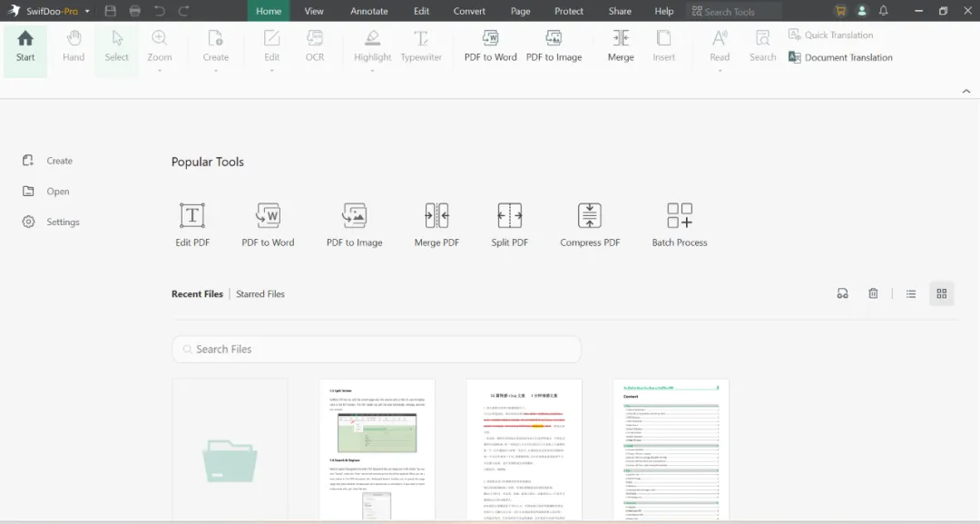The width and height of the screenshot is (980, 524).
Task: Click the Redo arrow
Action: coord(183,11)
